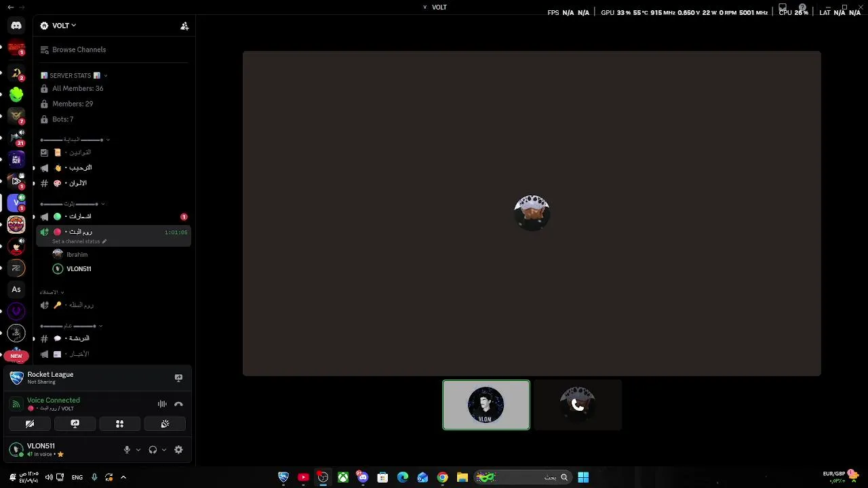
Task: Toggle microphone mute in user panel
Action: click(127, 450)
